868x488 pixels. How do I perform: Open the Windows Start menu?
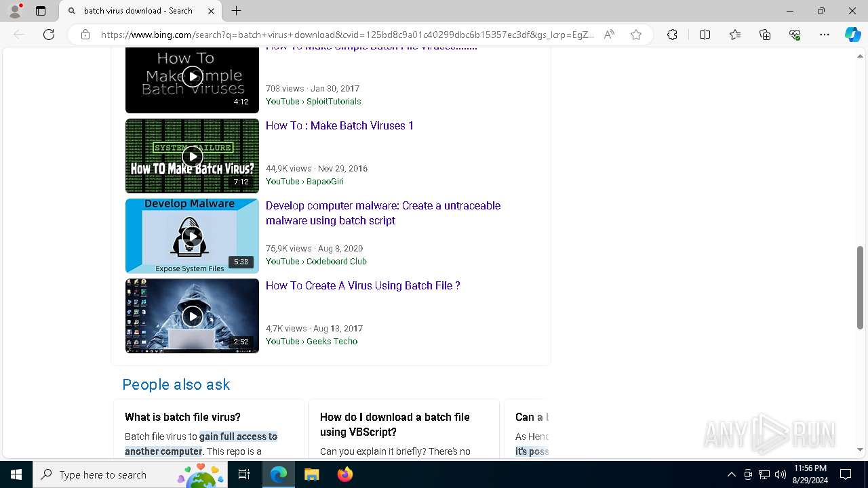(16, 474)
